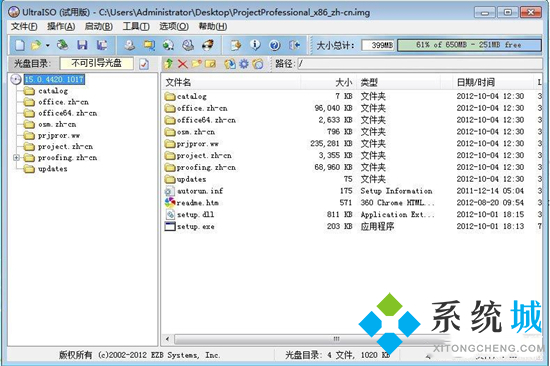
Task: Click the 路径 path input field
Action: pos(420,64)
